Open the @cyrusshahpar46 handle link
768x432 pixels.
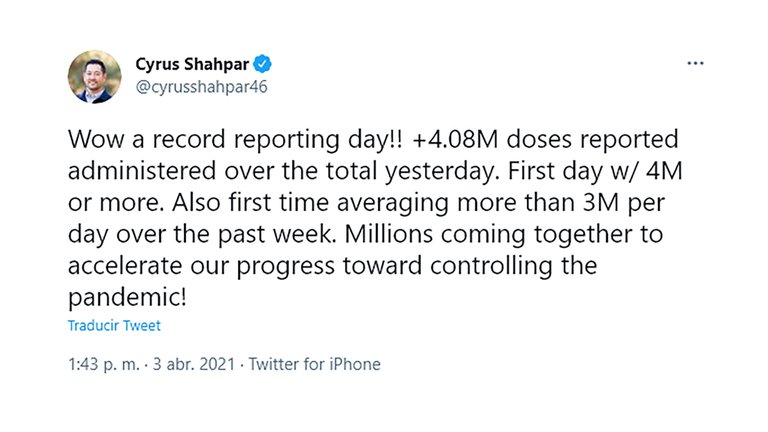[x=201, y=87]
